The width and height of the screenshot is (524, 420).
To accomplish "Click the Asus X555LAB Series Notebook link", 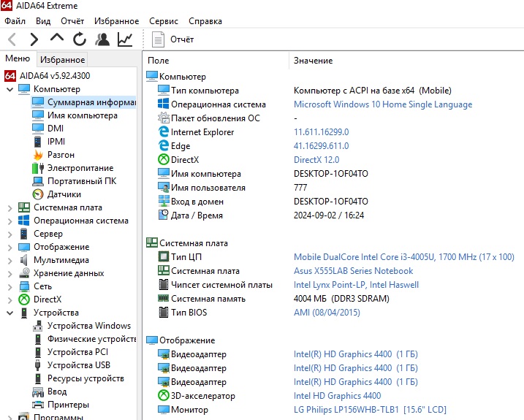I will 353,271.
